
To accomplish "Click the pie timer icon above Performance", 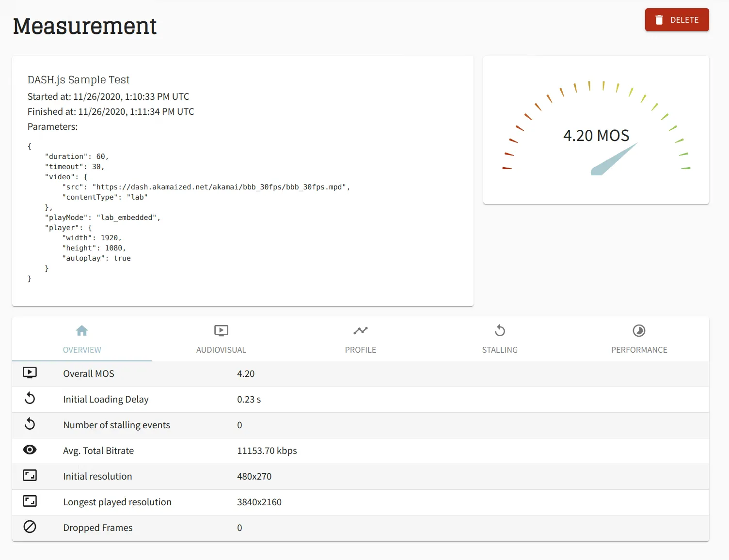I will 639,330.
